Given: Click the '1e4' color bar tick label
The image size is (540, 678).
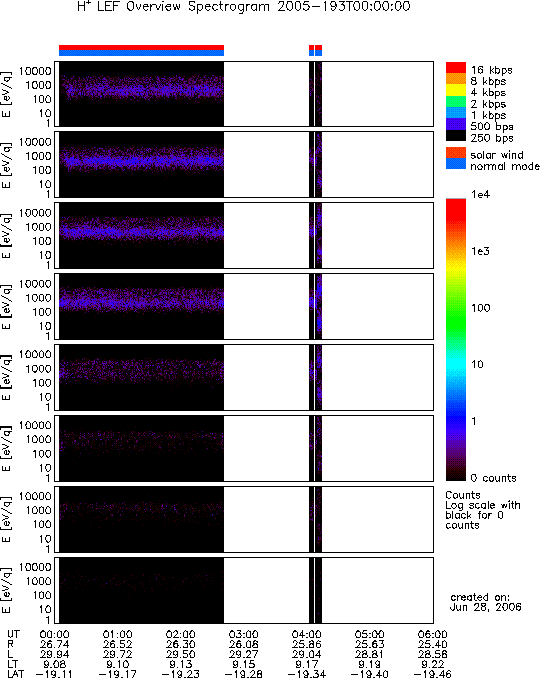Looking at the screenshot, I should pos(480,195).
